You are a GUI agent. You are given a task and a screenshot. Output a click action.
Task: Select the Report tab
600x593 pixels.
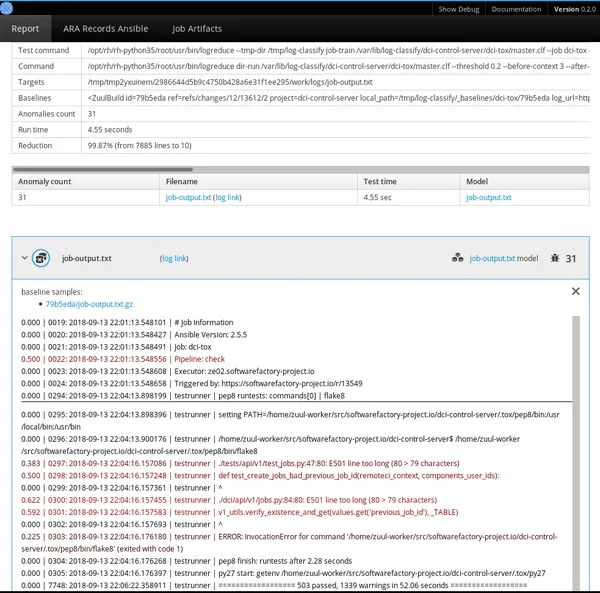26,29
